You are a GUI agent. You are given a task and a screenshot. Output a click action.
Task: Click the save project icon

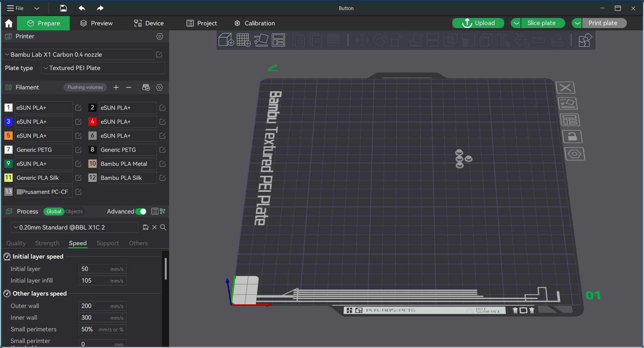63,8
